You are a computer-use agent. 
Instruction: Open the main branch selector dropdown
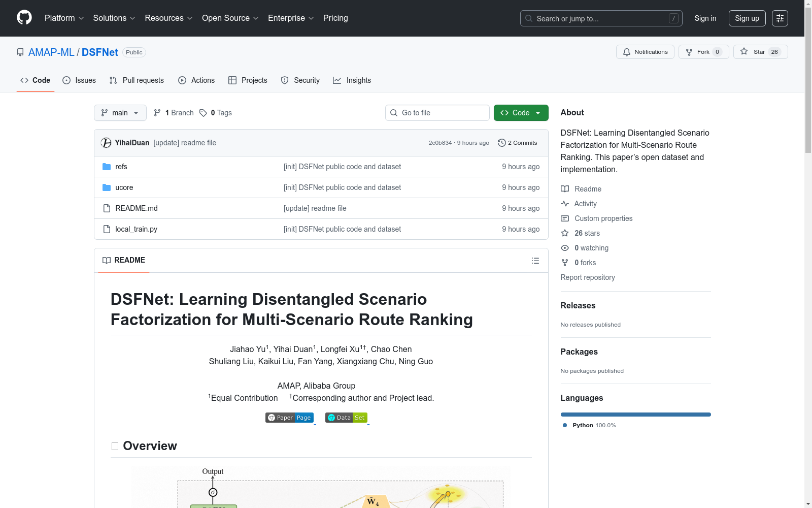pyautogui.click(x=120, y=113)
